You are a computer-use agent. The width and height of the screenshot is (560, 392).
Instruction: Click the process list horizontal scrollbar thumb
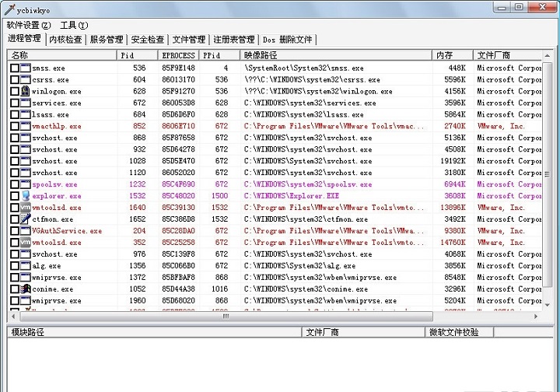(x=226, y=317)
